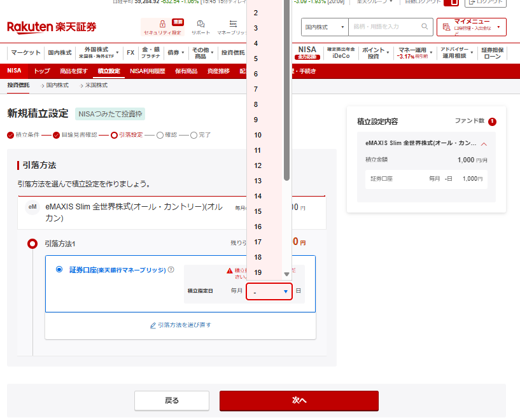Go to the 資産推移 tab

(218, 71)
